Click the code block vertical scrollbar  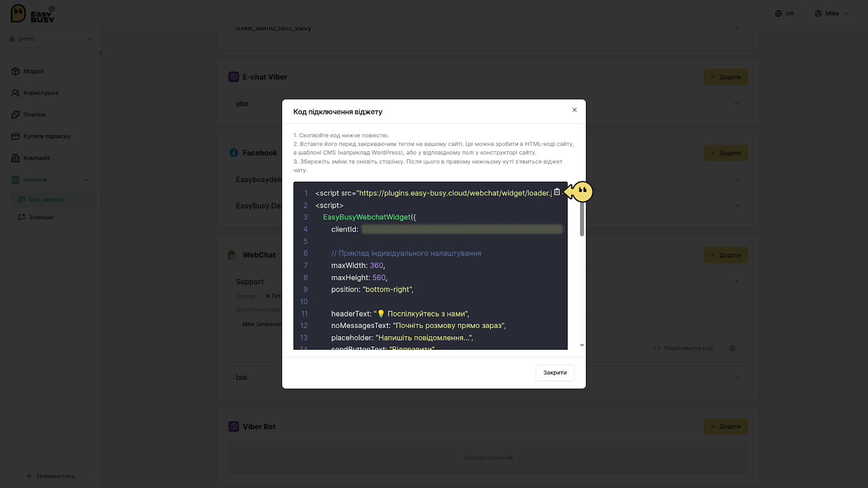582,217
